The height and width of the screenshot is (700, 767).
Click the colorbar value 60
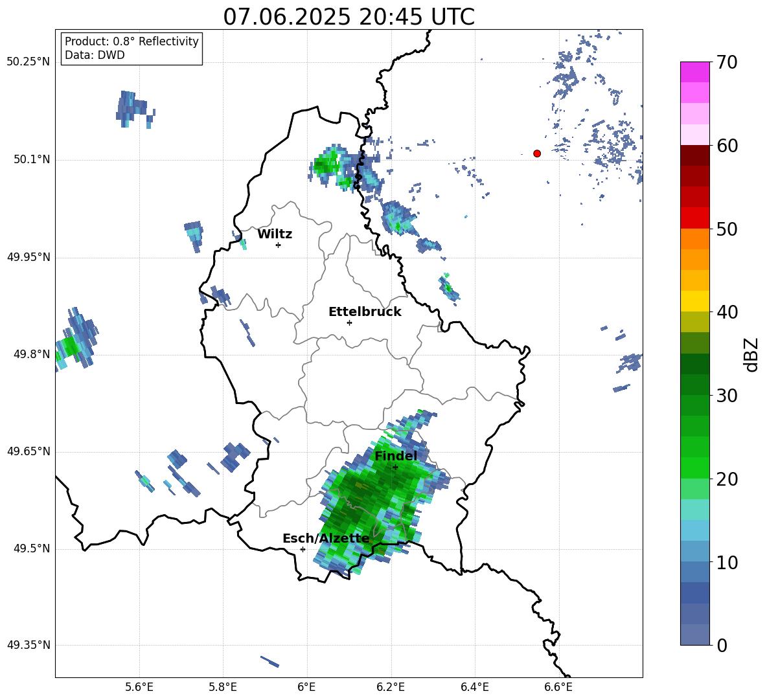727,146
